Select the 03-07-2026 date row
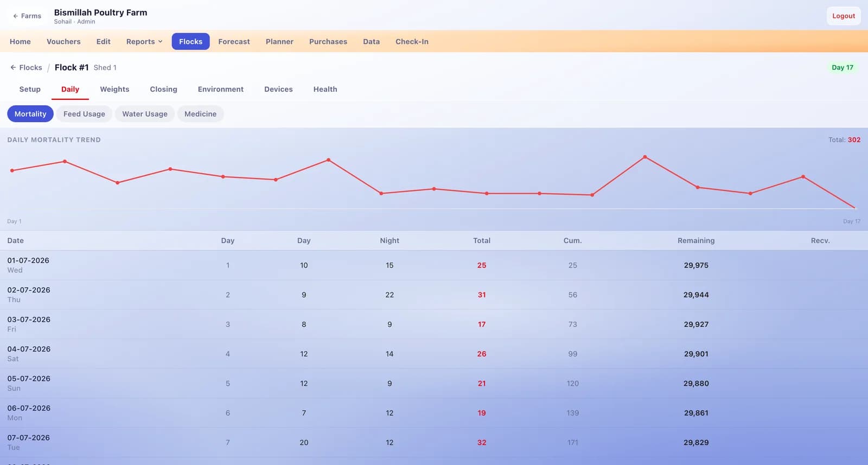 (x=434, y=324)
